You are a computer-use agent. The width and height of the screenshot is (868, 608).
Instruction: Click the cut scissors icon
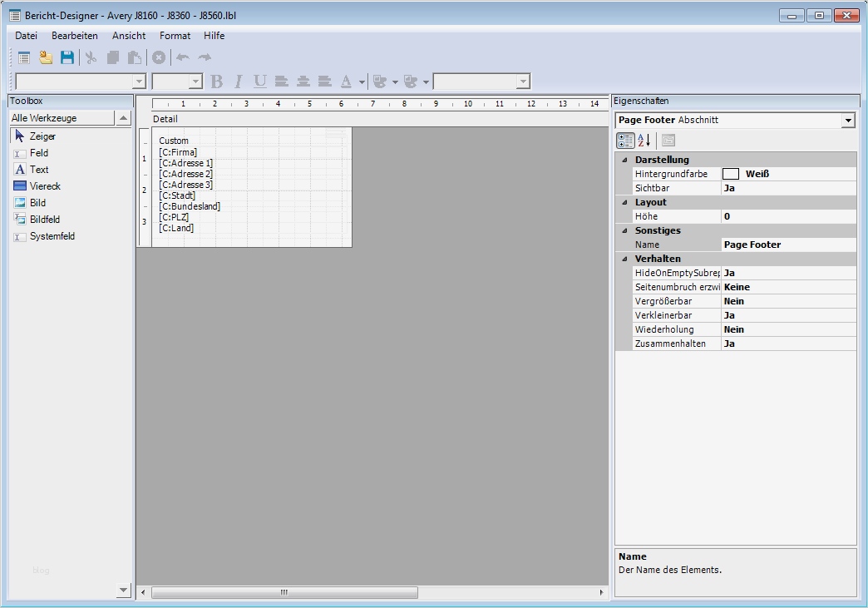point(91,57)
